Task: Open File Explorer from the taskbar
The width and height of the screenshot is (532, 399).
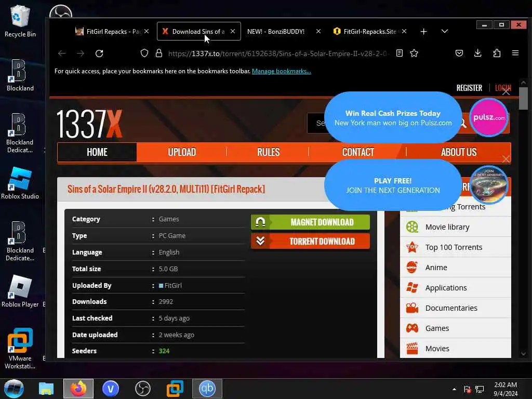Action: (x=46, y=389)
